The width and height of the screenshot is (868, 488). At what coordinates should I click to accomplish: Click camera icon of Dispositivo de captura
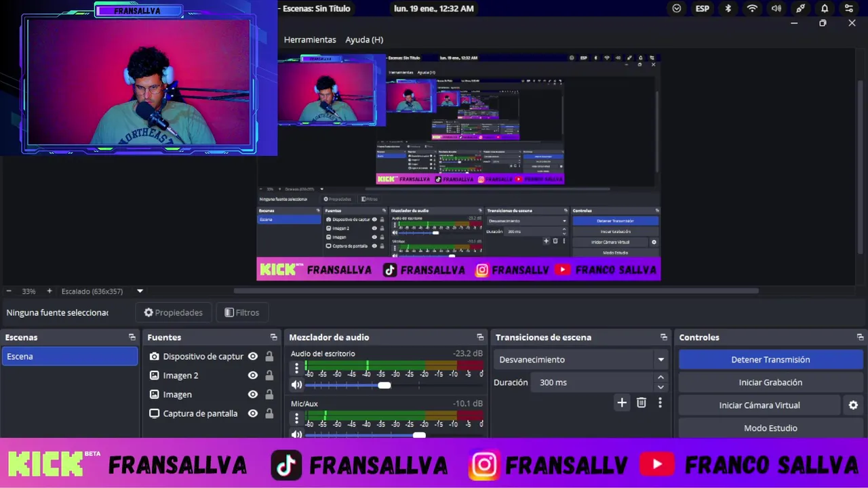[155, 357]
